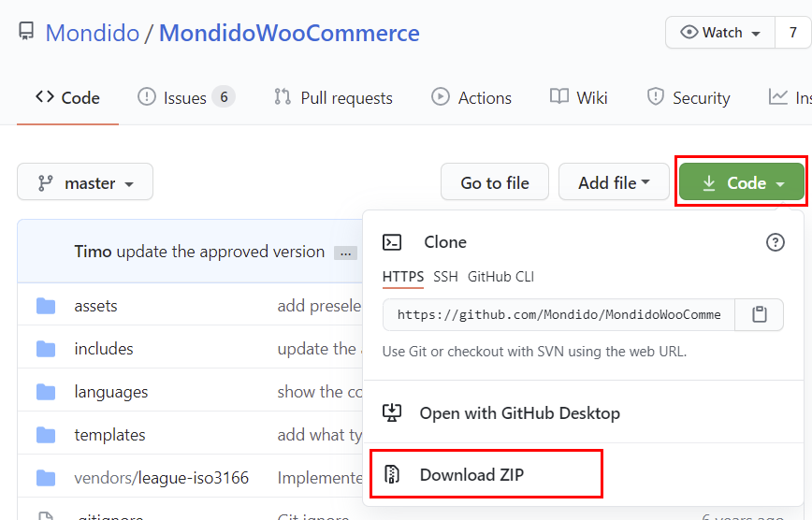Select the SSH clone tab
Screen dimensions: 812x520
point(445,277)
